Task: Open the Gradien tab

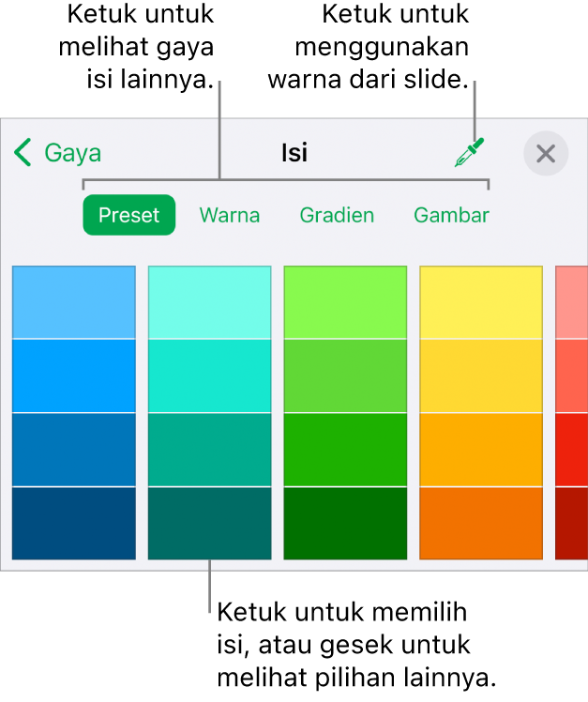Action: pos(337,215)
